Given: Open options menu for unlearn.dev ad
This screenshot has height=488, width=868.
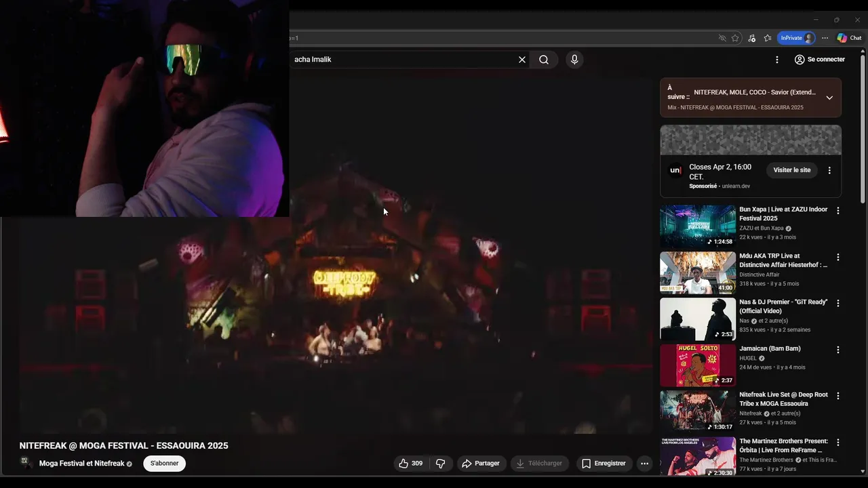Looking at the screenshot, I should pyautogui.click(x=829, y=170).
